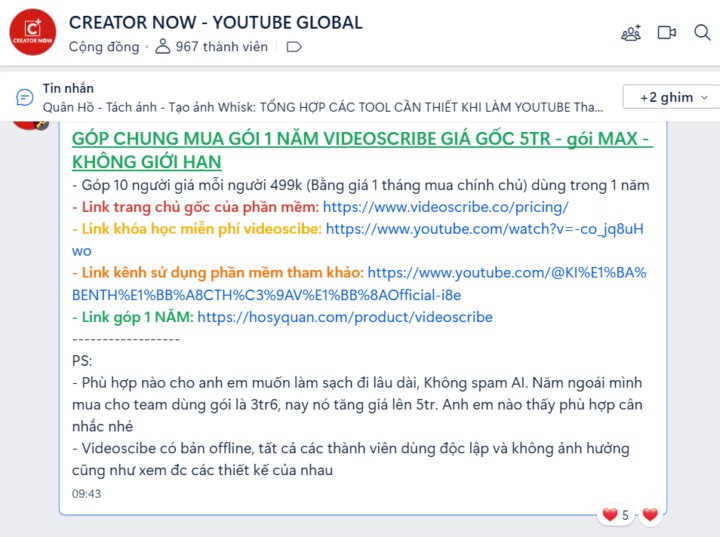Click the heart reaction count 5

tap(615, 515)
